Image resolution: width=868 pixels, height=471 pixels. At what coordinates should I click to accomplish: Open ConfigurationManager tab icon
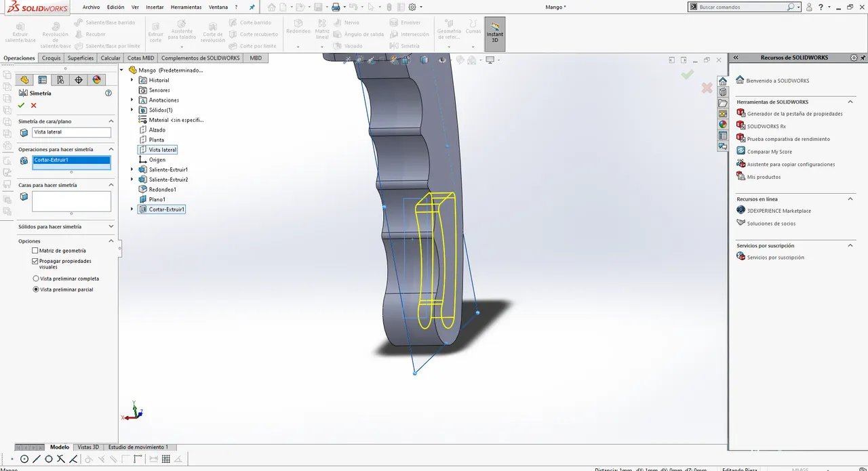60,80
